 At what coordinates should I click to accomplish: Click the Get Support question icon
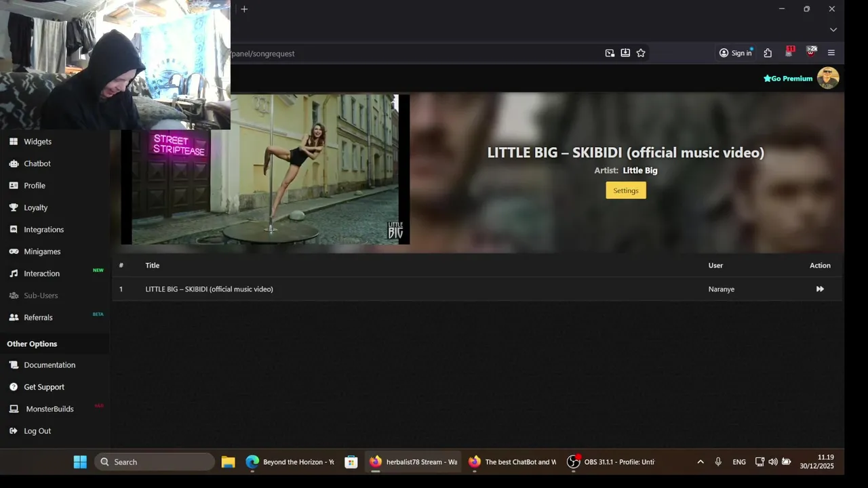point(14,387)
